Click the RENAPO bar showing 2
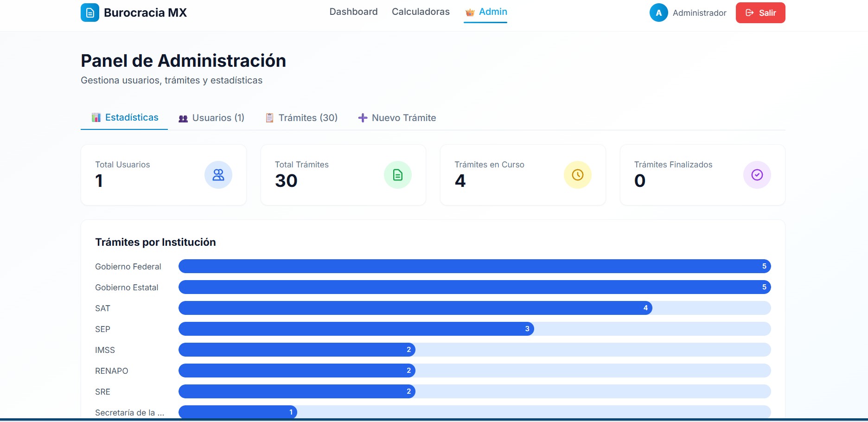Image resolution: width=868 pixels, height=422 pixels. [x=297, y=371]
